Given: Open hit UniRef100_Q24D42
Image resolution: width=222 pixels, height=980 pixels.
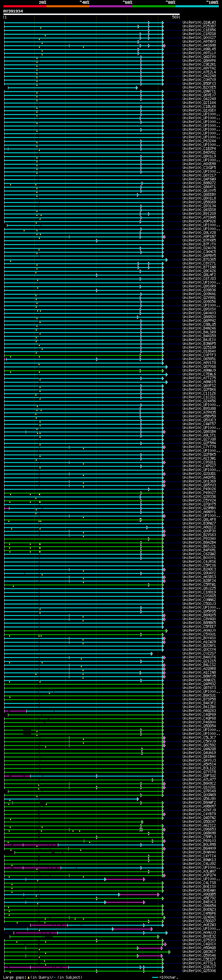Looking at the screenshot, I should tap(199, 917).
